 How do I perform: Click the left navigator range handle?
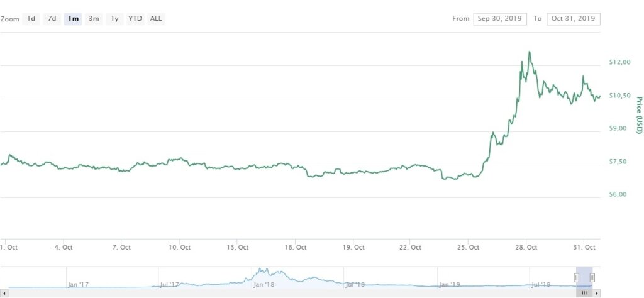coord(576,278)
